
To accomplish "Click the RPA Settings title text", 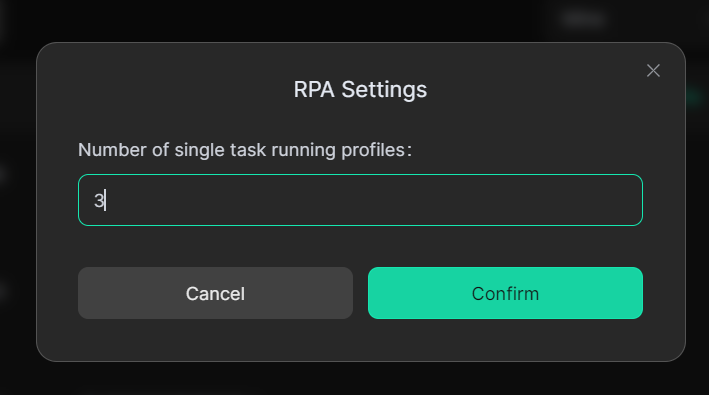I will [x=360, y=89].
